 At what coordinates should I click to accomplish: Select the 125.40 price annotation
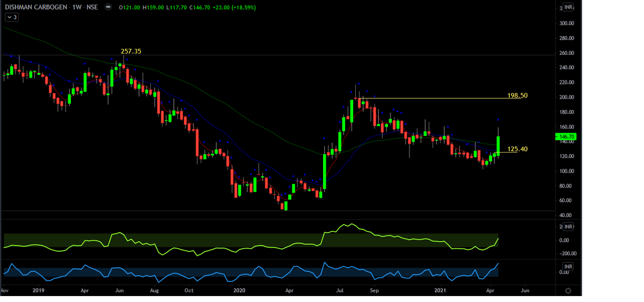[517, 149]
